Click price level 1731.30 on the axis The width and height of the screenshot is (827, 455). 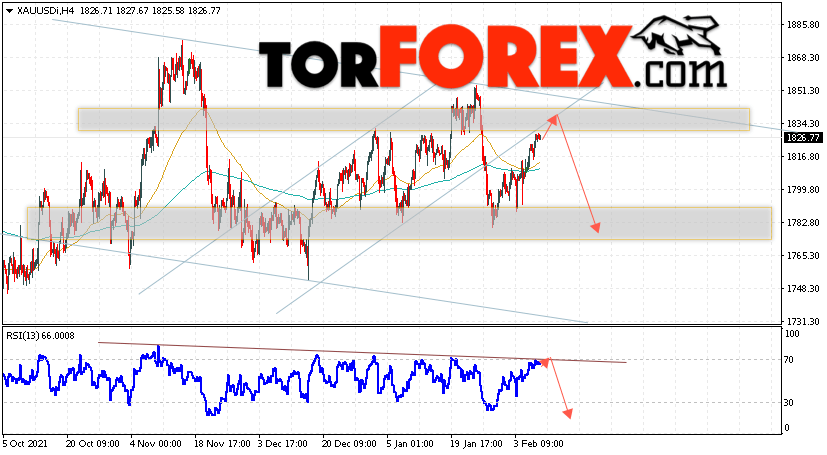pos(803,322)
